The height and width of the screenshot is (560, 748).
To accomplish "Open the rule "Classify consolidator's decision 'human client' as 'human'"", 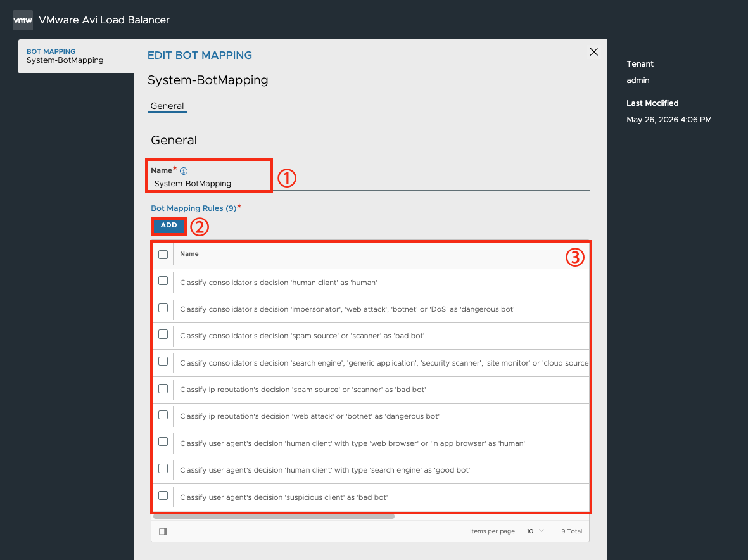I will 279,283.
